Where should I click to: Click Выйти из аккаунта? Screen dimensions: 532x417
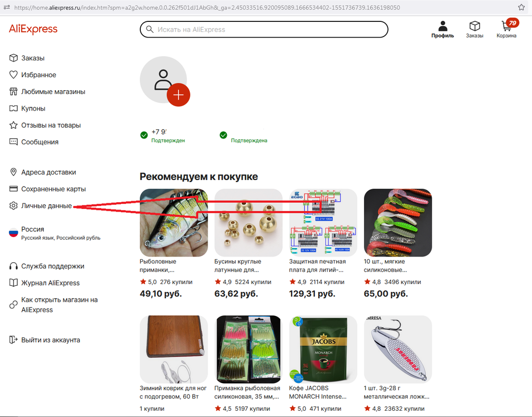click(45, 340)
